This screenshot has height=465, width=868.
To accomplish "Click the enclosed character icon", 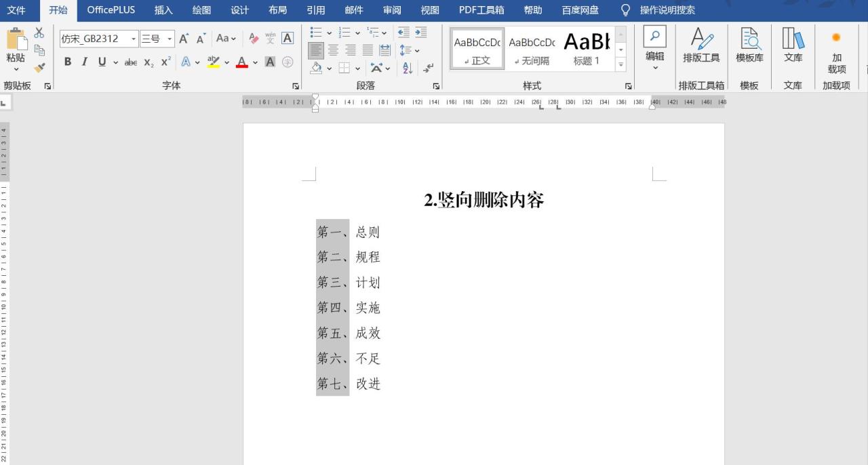I will click(x=288, y=62).
